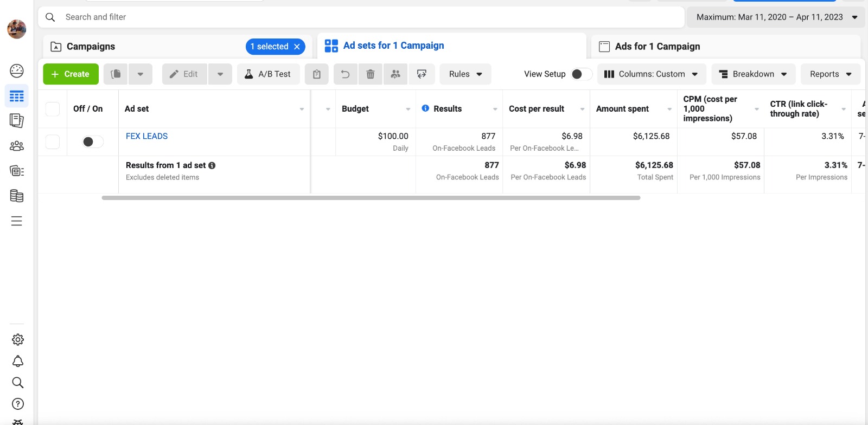Open the audiences people icon in sidebar
The image size is (868, 425).
tap(17, 146)
